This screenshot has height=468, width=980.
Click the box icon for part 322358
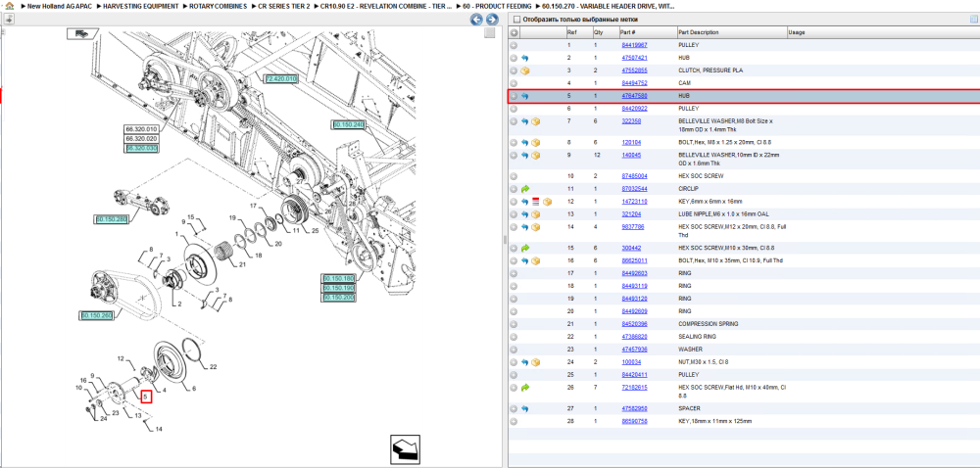(x=536, y=121)
